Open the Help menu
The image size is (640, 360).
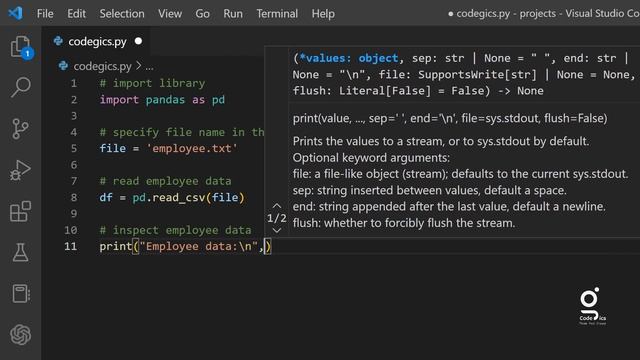point(323,14)
